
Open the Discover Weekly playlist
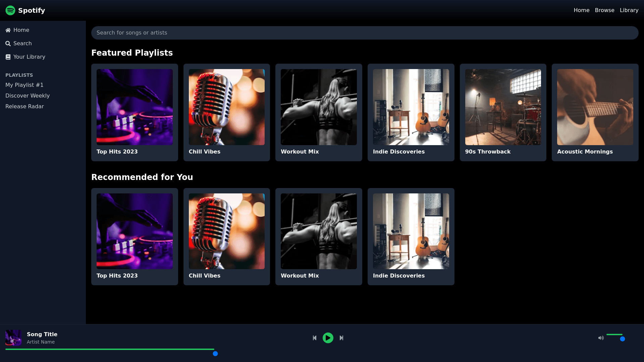pos(28,96)
